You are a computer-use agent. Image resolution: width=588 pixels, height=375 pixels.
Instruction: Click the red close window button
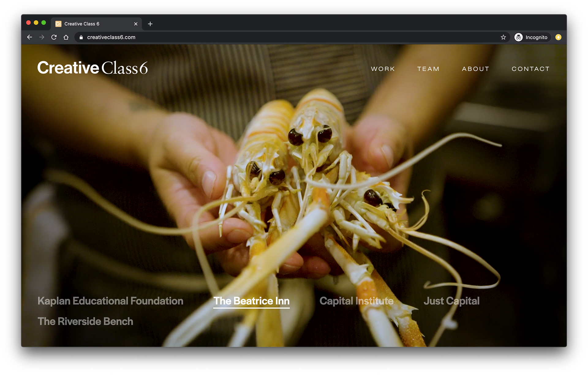tap(28, 23)
